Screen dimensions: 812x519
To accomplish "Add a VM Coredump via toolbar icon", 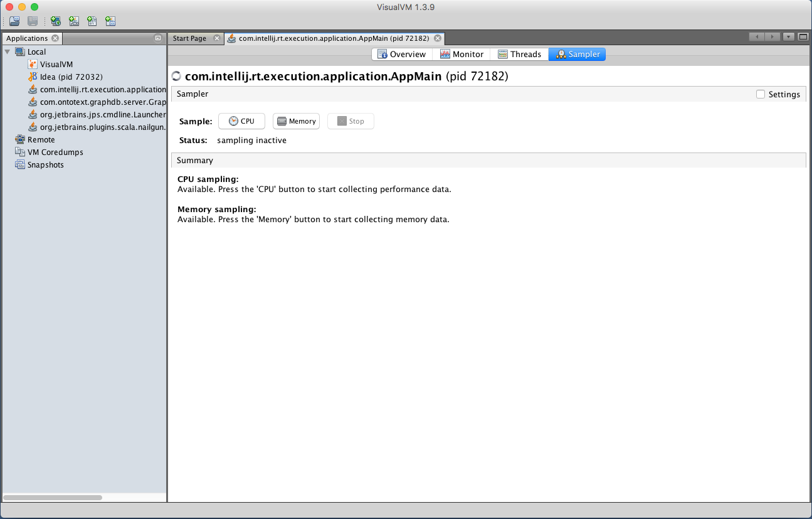I will coord(92,21).
